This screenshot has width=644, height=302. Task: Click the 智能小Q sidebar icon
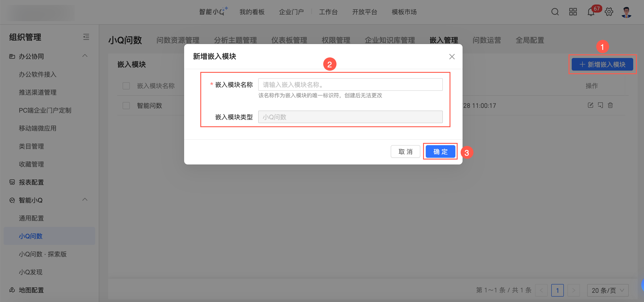12,200
